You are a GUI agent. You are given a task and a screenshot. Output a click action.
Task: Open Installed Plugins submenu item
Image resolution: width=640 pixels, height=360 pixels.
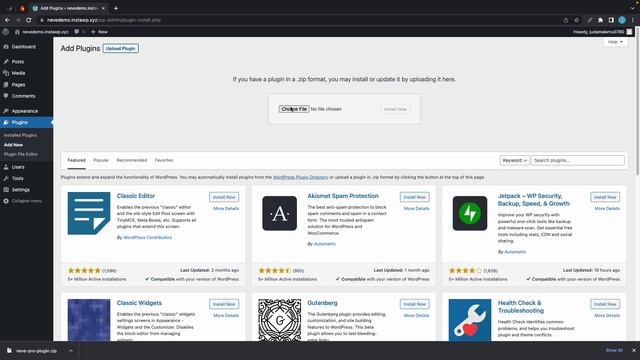point(20,135)
